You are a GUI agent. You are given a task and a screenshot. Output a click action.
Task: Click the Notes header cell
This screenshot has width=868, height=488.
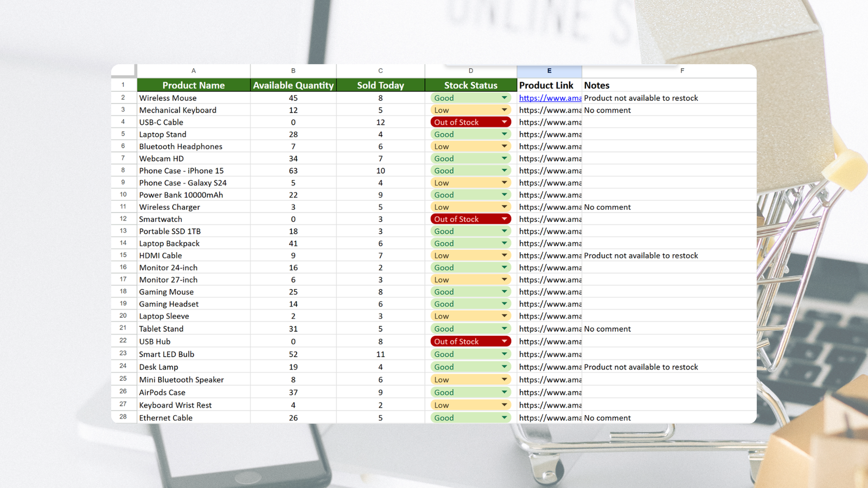point(669,85)
